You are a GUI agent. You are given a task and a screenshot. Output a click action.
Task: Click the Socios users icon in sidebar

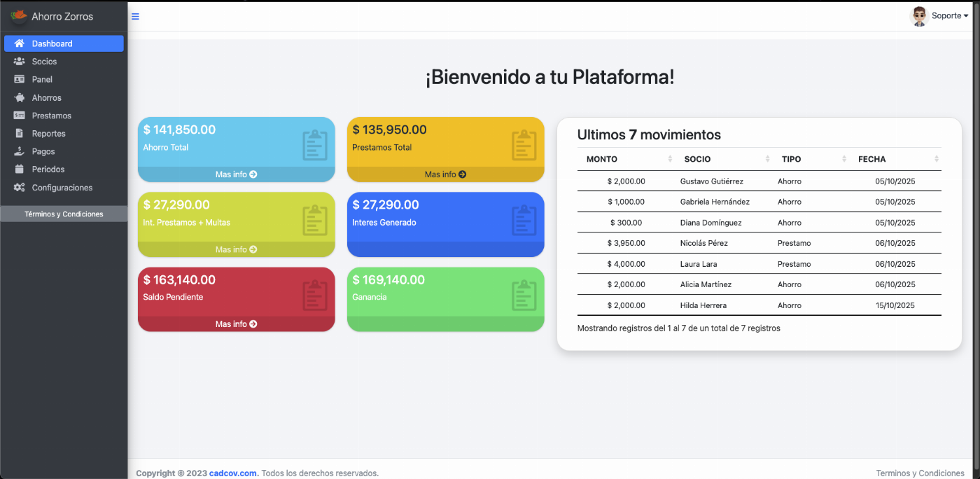19,61
